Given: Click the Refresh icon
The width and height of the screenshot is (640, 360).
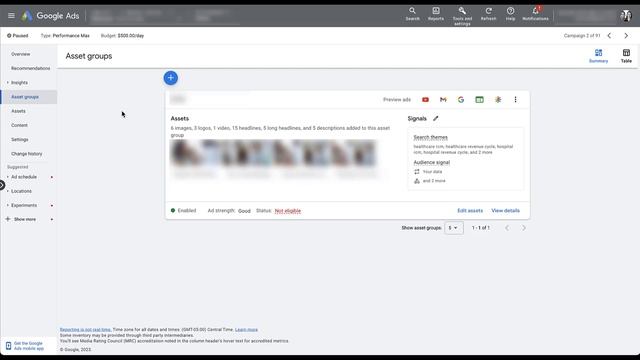Looking at the screenshot, I should coord(488,13).
